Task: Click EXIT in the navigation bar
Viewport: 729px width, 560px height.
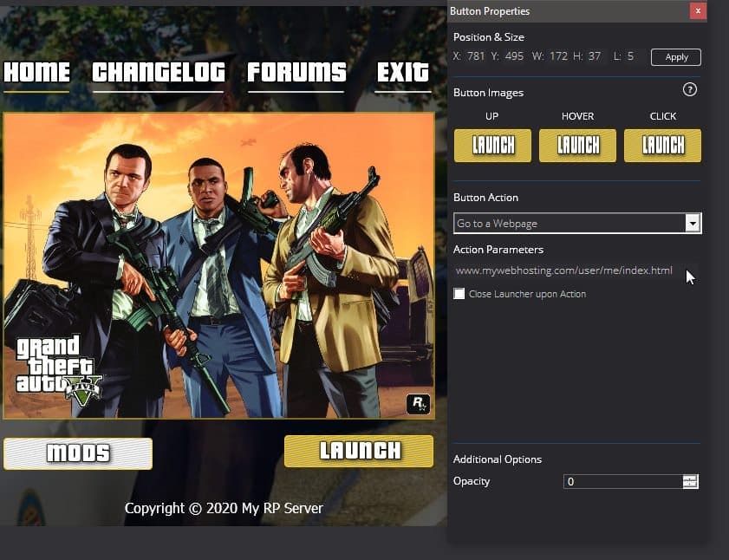Action: [402, 74]
